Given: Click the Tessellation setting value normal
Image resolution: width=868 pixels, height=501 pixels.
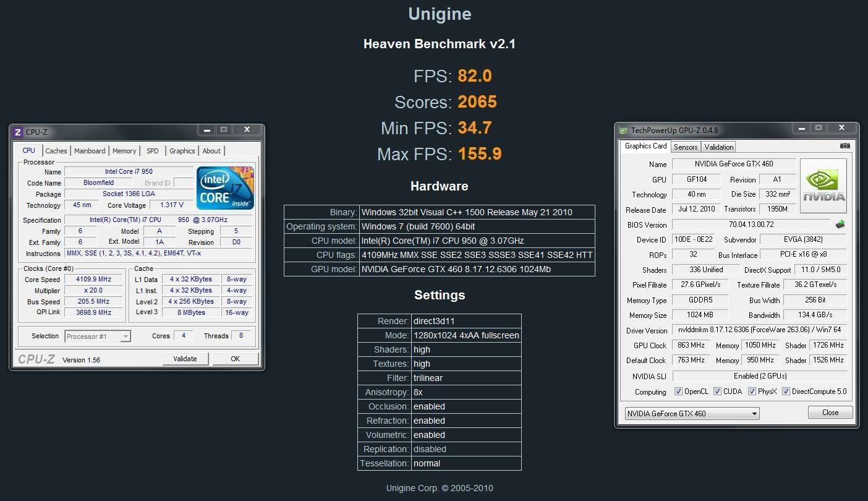Looking at the screenshot, I should click(427, 463).
